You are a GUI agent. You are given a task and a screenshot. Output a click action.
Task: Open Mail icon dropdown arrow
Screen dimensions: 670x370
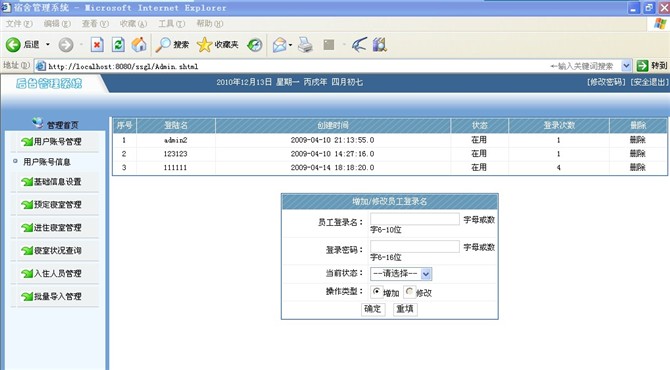pyautogui.click(x=291, y=44)
